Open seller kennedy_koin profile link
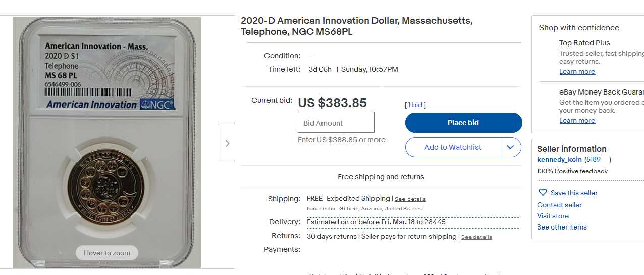Viewport: 644px width, 275px height. tap(559, 160)
